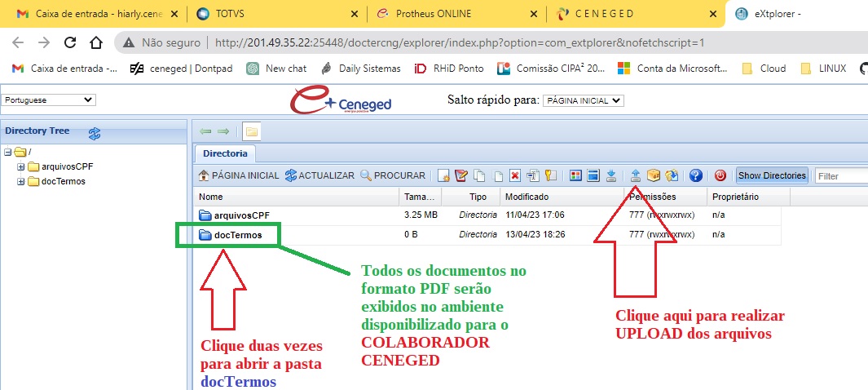Click the ACTUALIZAR button
This screenshot has height=390, width=868.
coord(319,175)
